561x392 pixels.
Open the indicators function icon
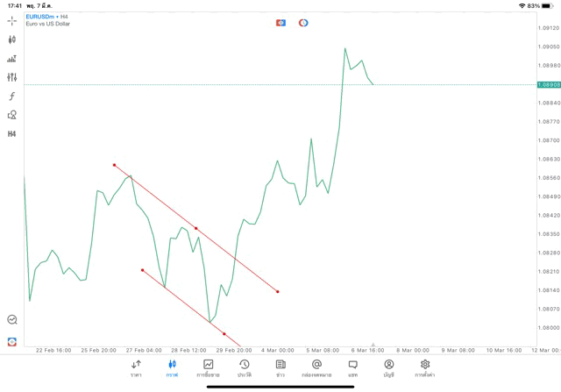click(x=11, y=96)
